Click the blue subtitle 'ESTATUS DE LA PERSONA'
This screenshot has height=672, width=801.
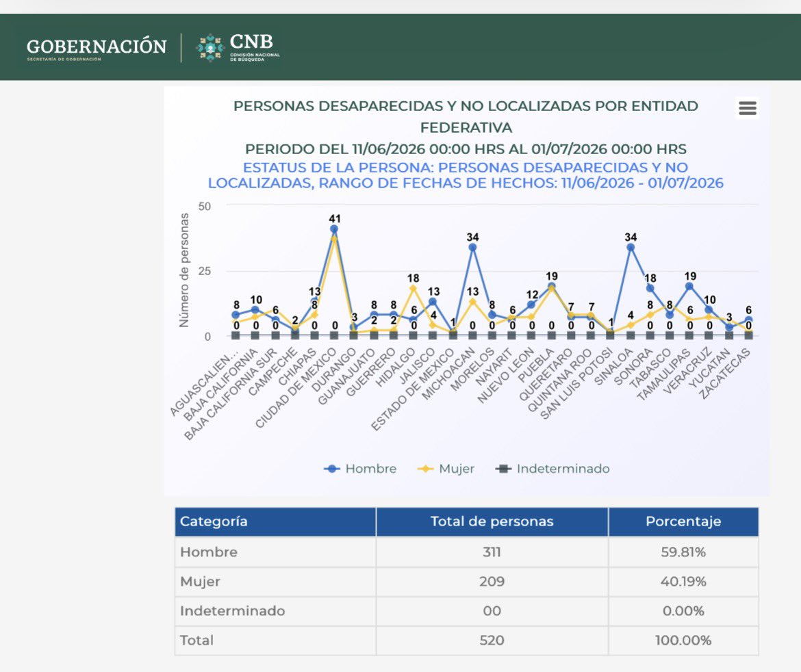[x=337, y=168]
